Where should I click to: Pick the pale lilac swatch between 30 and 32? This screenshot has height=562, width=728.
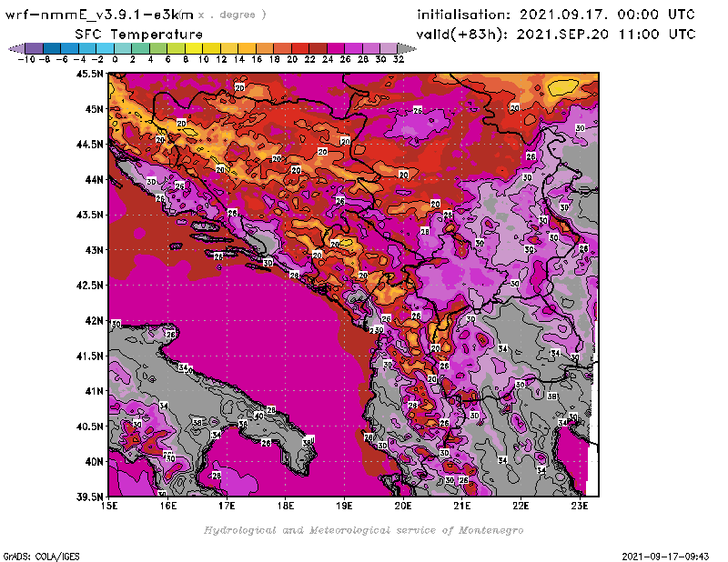[389, 48]
